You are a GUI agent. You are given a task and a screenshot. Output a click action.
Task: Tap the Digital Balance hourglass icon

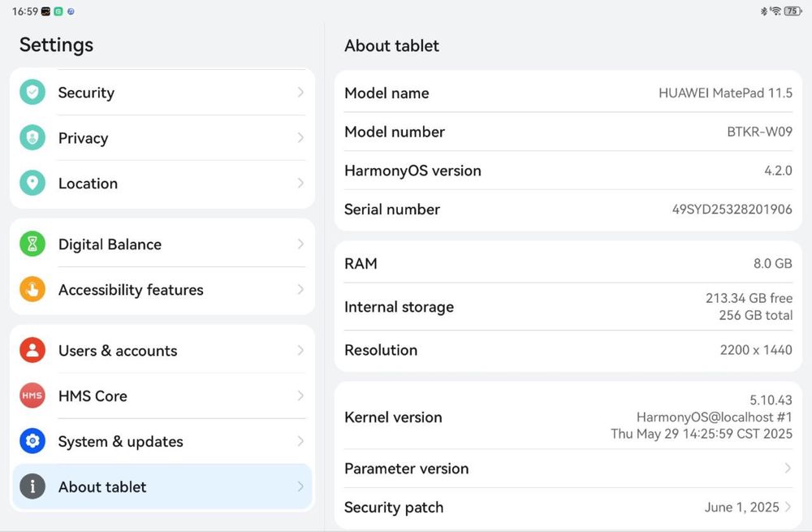pyautogui.click(x=32, y=244)
